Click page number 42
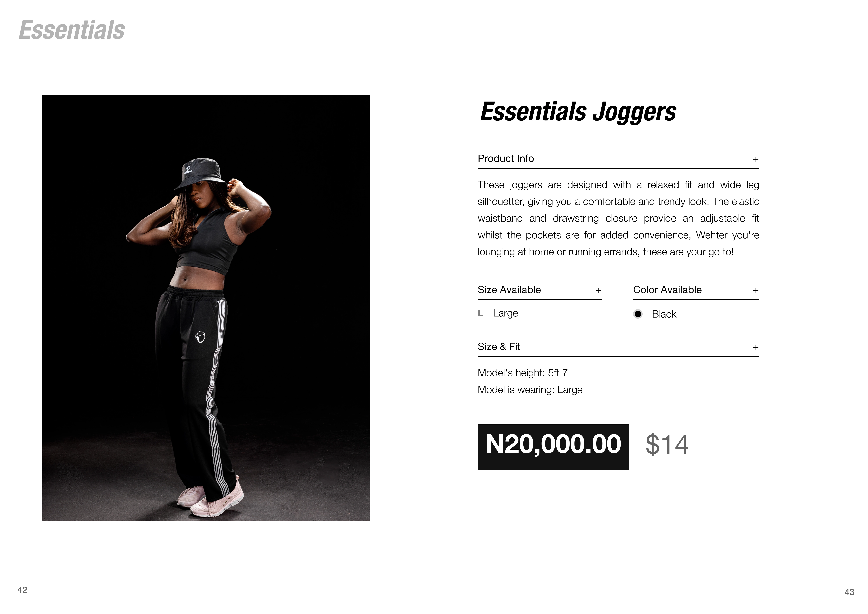 [x=22, y=590]
